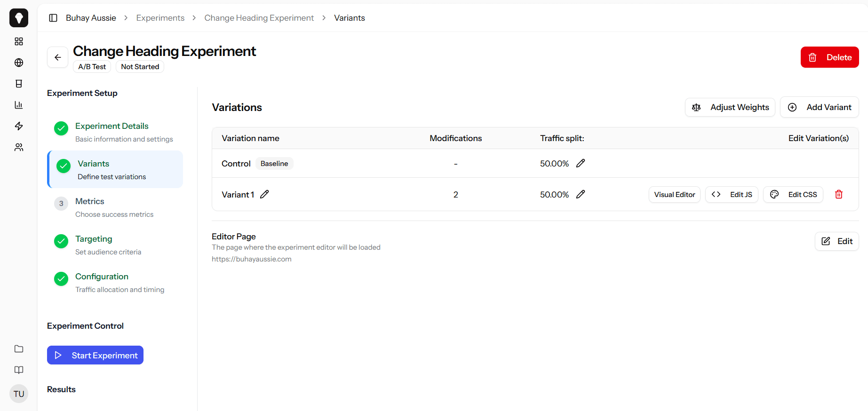Open Edit CSS for Variant 1
Viewport: 868px width, 411px height.
click(x=793, y=195)
